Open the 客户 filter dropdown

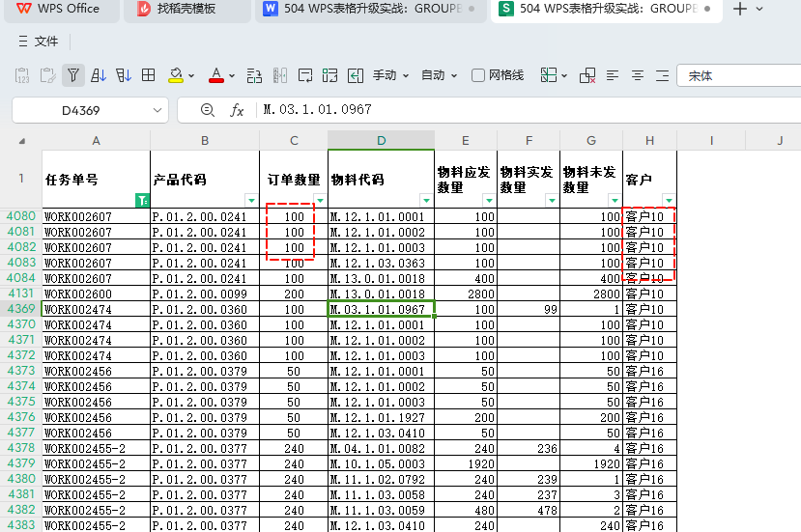click(x=669, y=200)
